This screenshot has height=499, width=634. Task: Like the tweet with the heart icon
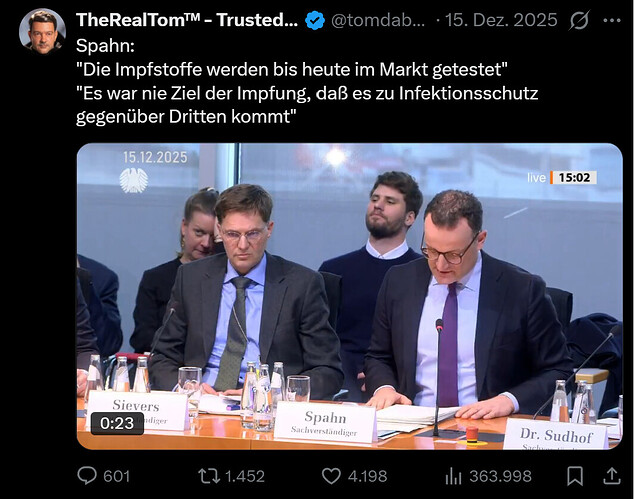click(333, 476)
